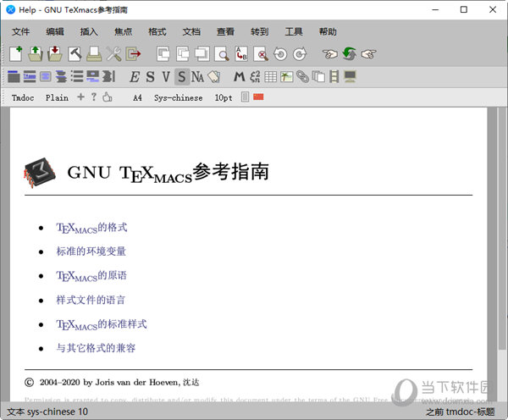Click the cut icon in toolbar

[163, 54]
